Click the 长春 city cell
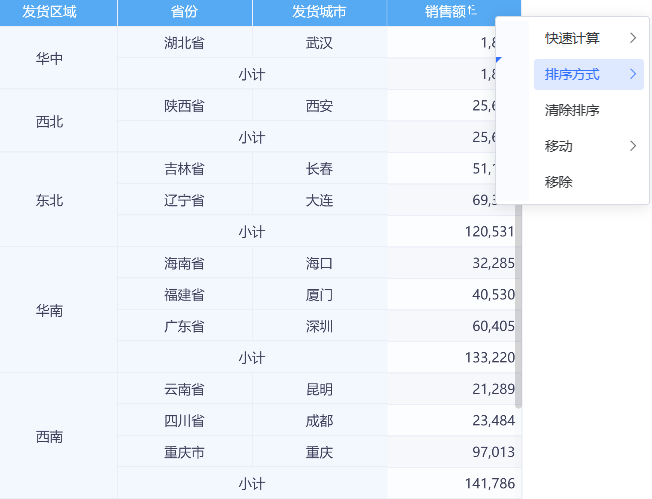The image size is (652, 499). 319,168
